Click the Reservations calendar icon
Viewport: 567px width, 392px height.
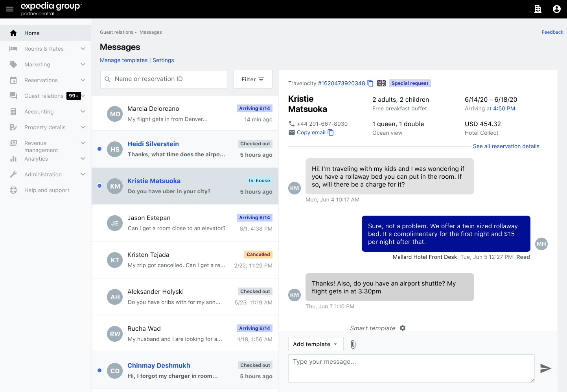tap(13, 80)
